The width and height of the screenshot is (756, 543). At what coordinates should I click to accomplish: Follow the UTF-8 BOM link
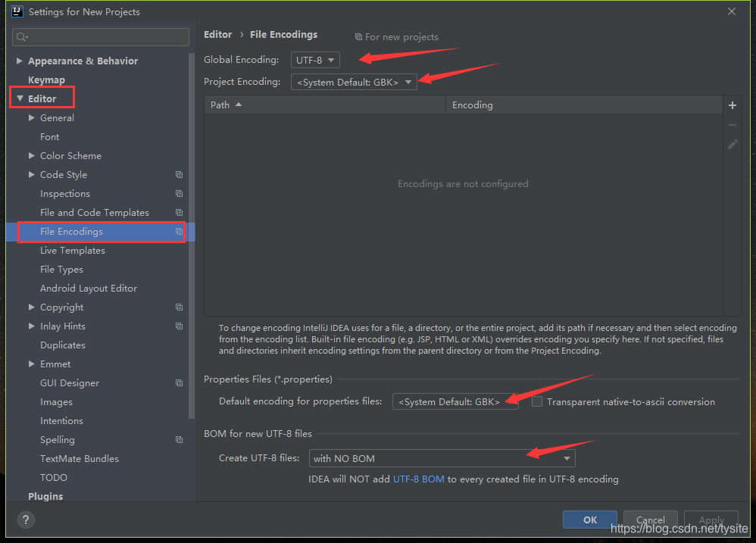[x=418, y=479]
